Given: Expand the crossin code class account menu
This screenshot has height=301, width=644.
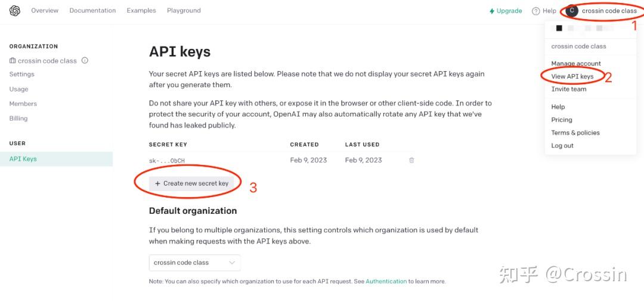Looking at the screenshot, I should coord(602,11).
